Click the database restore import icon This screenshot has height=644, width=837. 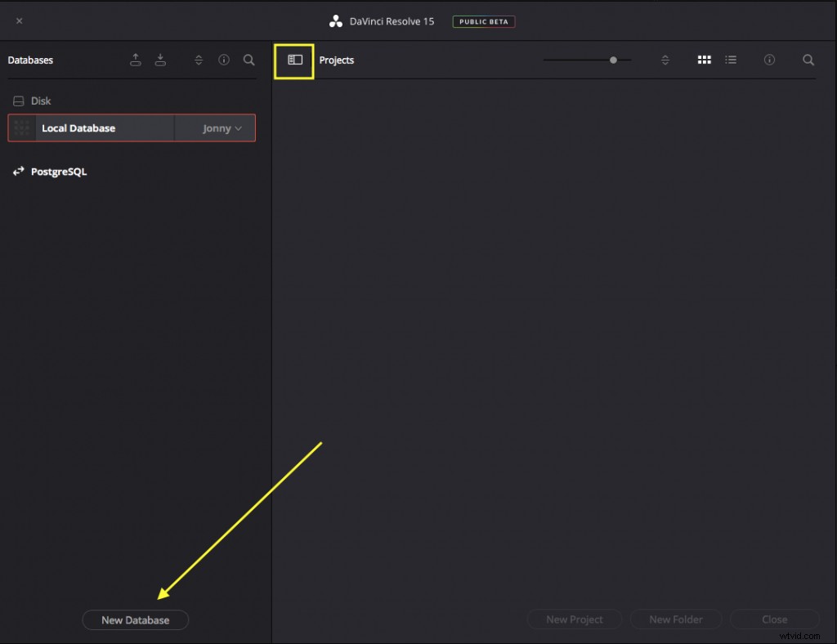click(160, 60)
